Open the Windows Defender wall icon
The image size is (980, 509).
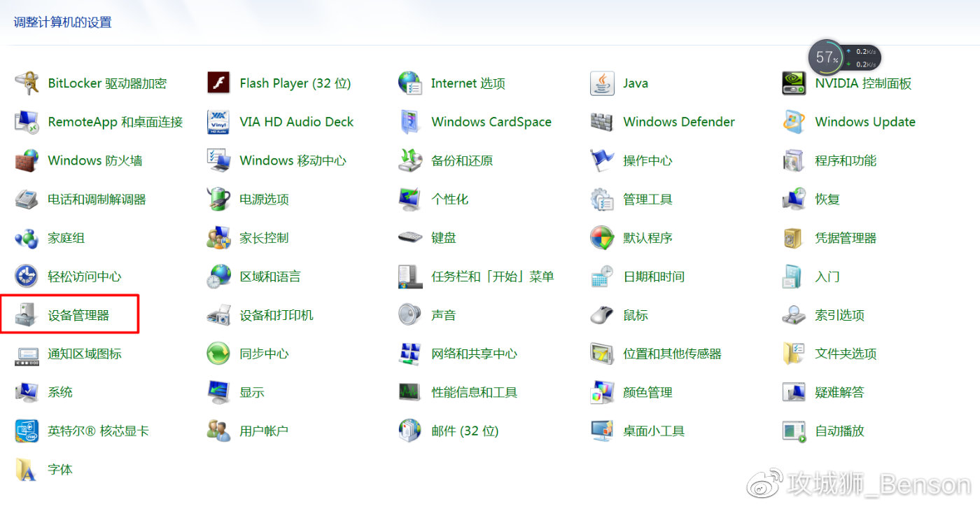pos(602,122)
